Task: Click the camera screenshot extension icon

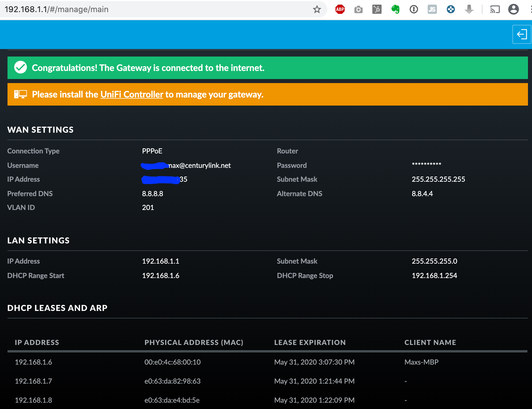Action: 358,10
